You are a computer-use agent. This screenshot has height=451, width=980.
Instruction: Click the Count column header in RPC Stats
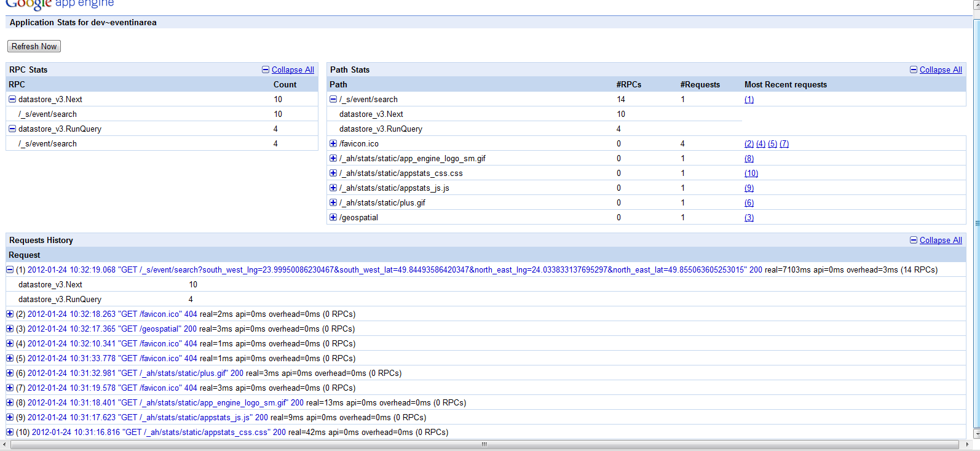click(285, 84)
